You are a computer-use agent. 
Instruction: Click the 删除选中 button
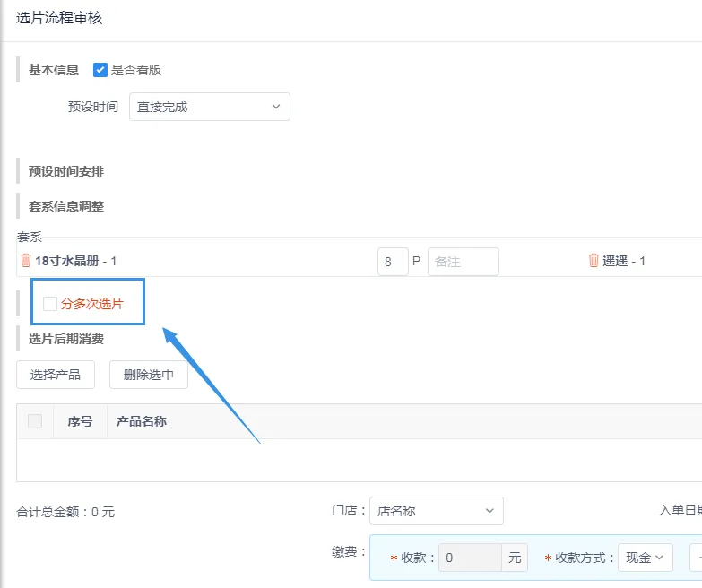[x=149, y=375]
